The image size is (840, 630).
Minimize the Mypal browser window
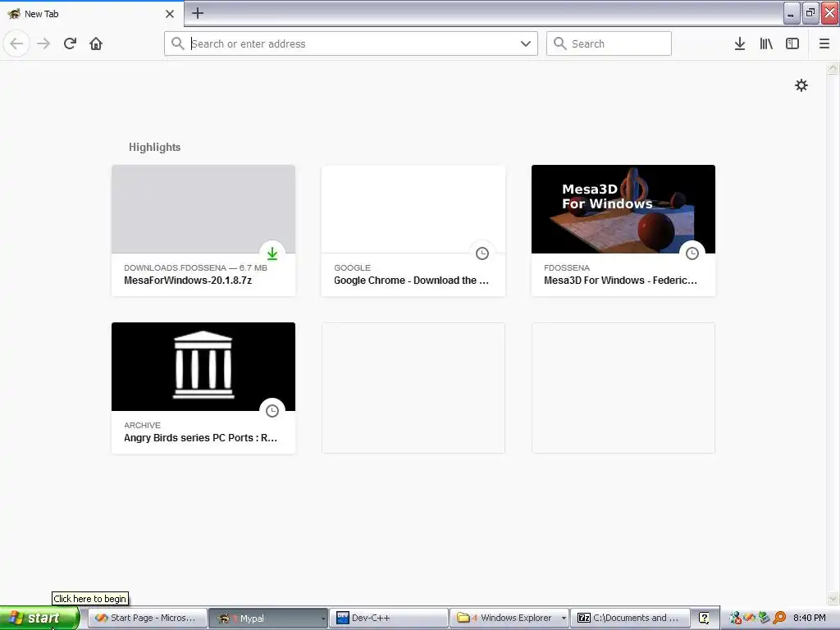coord(792,13)
